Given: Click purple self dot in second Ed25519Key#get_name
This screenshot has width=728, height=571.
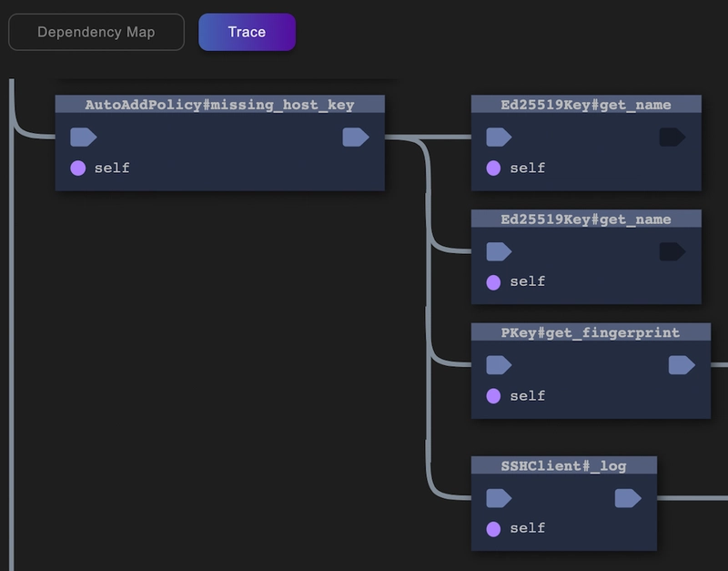Looking at the screenshot, I should coord(493,282).
